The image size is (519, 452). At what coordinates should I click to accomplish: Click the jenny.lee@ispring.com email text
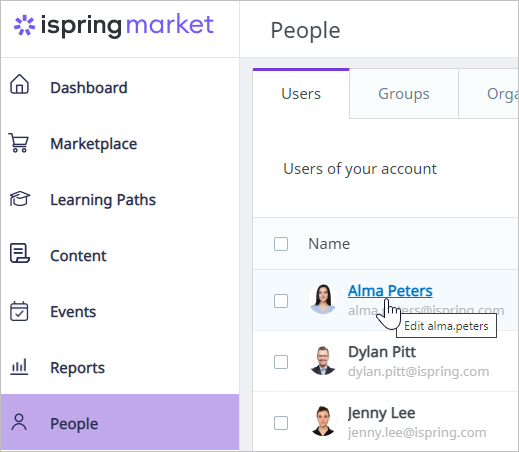point(417,432)
